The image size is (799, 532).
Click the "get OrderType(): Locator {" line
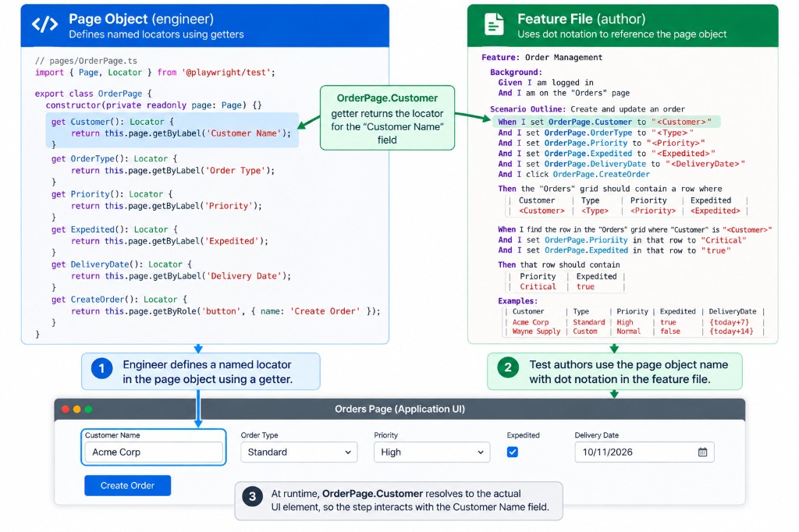[114, 158]
